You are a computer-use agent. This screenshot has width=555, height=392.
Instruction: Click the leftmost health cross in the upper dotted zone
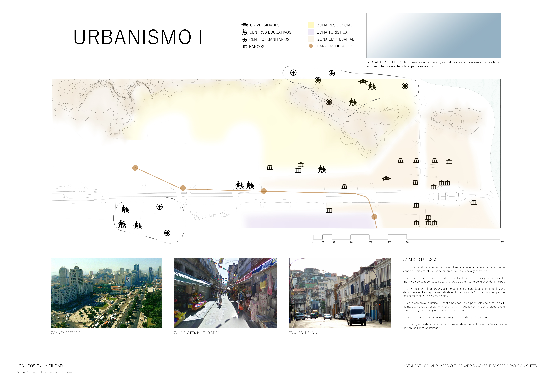pyautogui.click(x=293, y=73)
